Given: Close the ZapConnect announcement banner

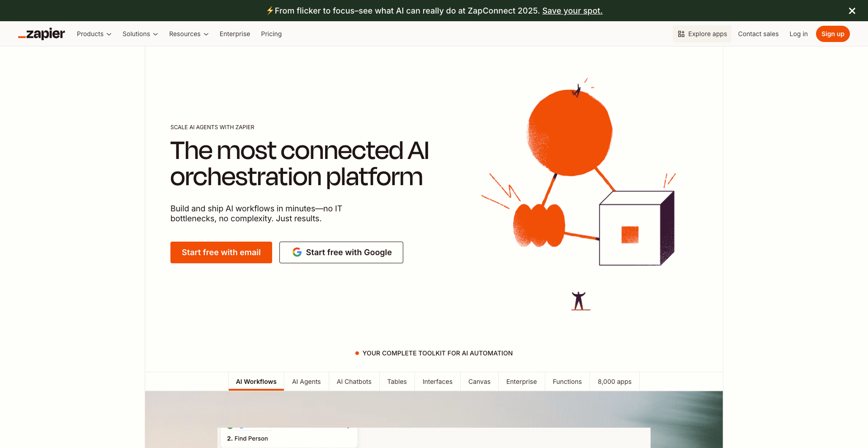Looking at the screenshot, I should coord(852,11).
